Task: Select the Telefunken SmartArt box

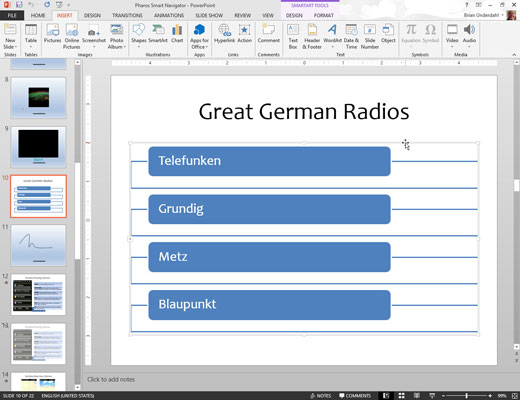Action: pos(269,161)
